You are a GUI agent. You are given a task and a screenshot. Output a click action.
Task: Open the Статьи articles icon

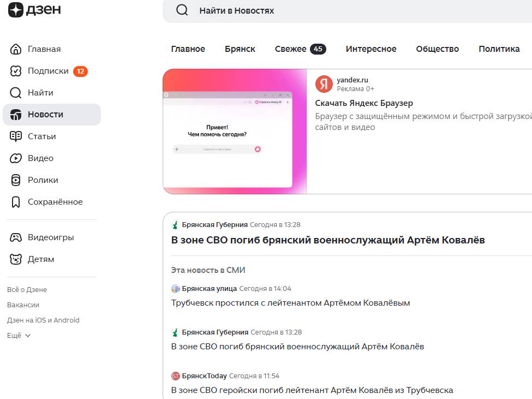[16, 136]
